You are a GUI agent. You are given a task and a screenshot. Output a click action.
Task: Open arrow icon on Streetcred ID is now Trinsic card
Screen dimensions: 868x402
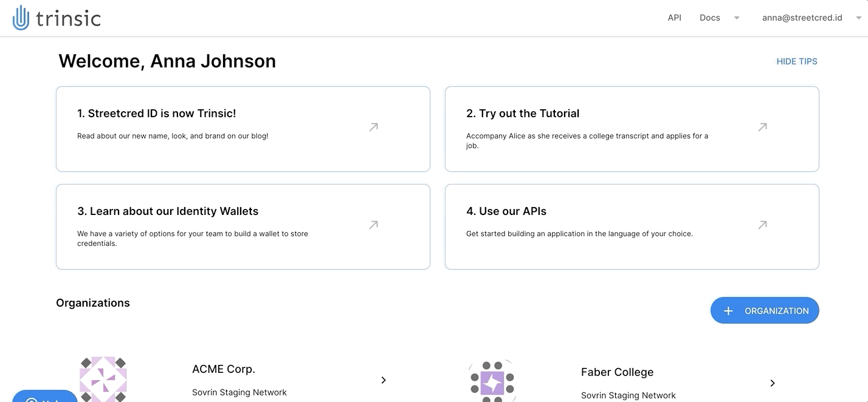(373, 127)
